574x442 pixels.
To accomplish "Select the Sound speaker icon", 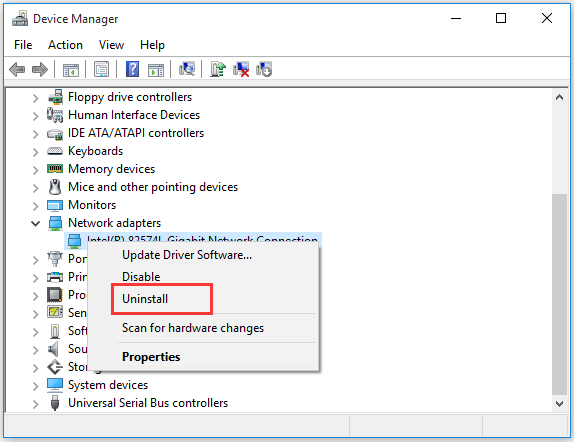I will point(53,349).
